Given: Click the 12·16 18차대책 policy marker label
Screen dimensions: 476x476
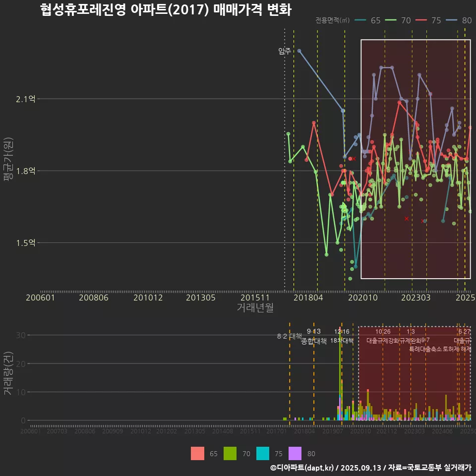Looking at the screenshot, I should click(342, 336).
